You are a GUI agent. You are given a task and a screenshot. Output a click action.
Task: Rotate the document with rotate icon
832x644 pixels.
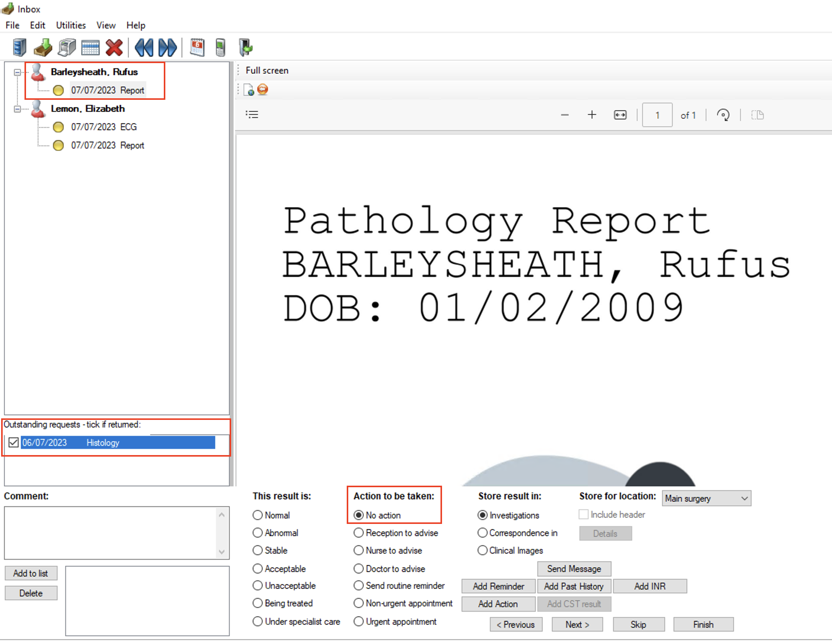[723, 115]
